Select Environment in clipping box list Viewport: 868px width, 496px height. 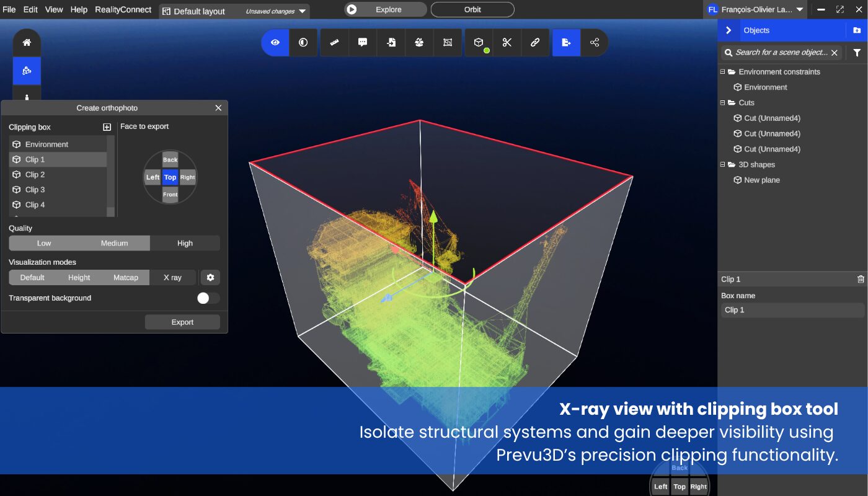point(58,144)
